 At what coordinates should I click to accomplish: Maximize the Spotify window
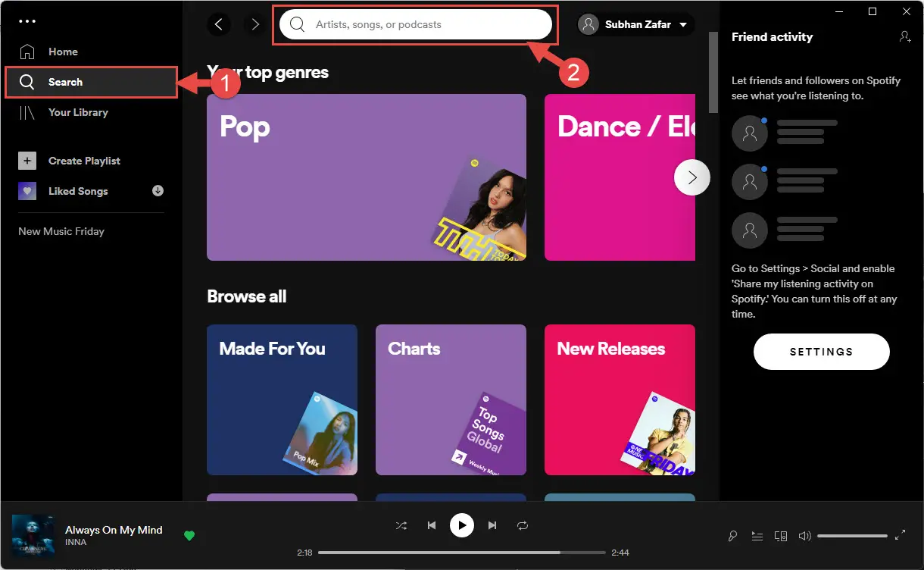pos(872,11)
